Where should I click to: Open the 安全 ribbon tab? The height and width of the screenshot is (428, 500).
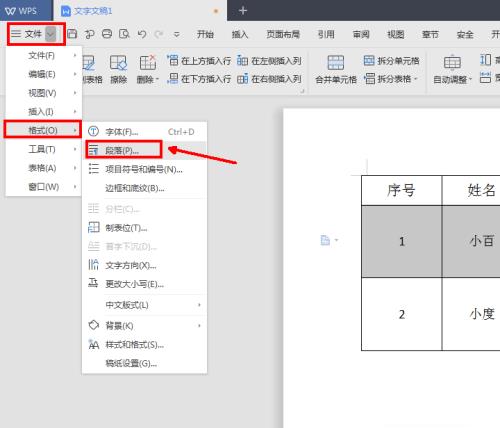pyautogui.click(x=465, y=34)
